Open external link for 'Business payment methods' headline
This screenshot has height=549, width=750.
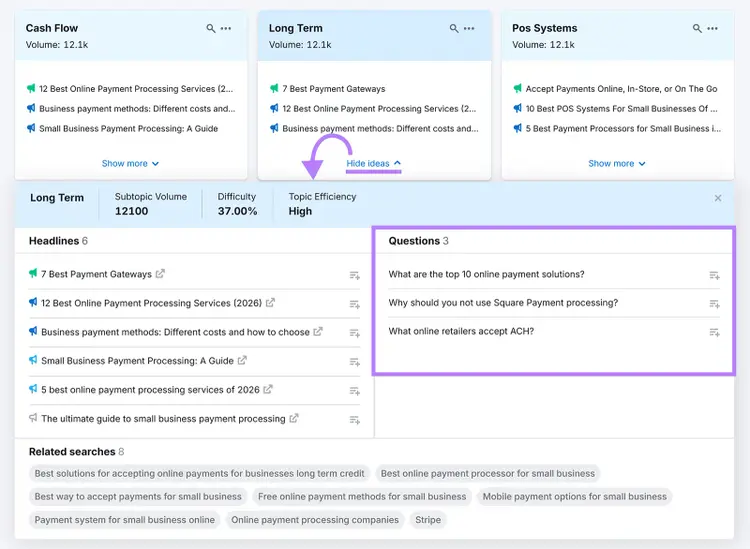[x=318, y=331]
